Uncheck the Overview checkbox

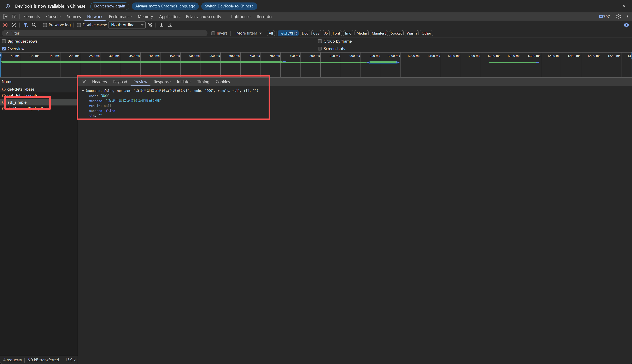4,49
